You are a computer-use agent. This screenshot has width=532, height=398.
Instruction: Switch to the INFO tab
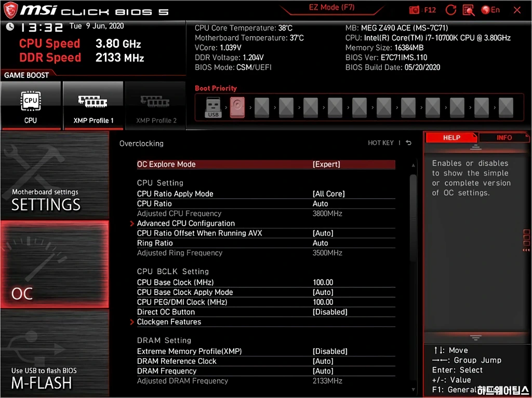tap(504, 138)
